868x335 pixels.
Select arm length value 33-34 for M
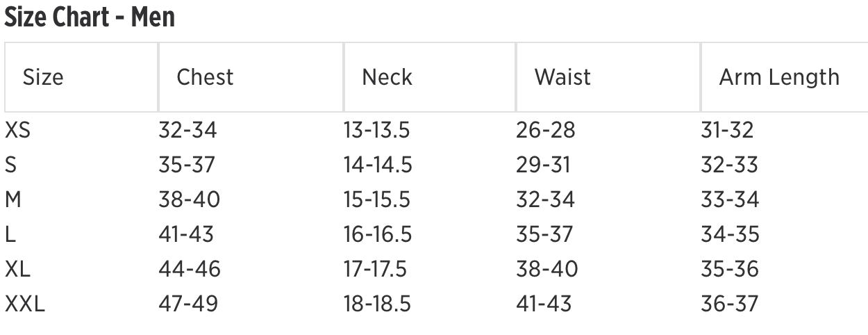pos(730,199)
